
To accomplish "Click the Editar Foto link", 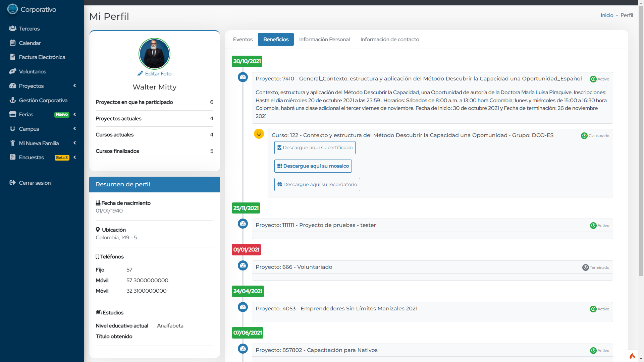I will [x=155, y=74].
